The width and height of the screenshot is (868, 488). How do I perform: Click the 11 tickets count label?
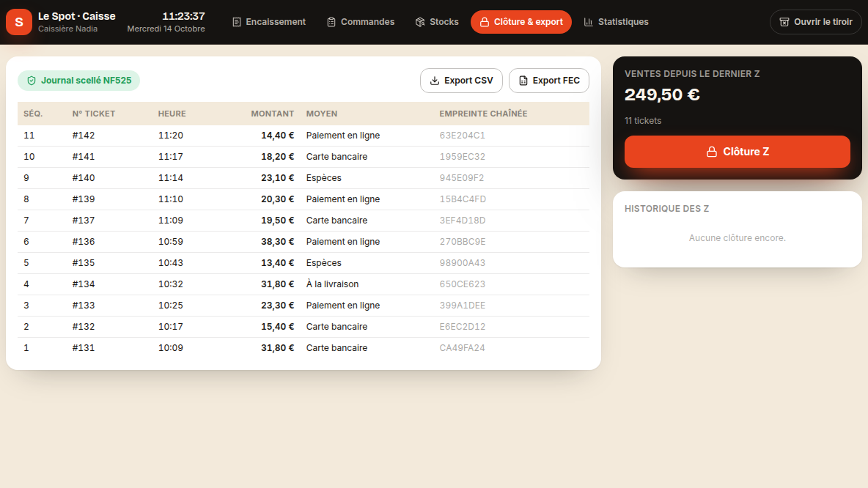pyautogui.click(x=643, y=121)
